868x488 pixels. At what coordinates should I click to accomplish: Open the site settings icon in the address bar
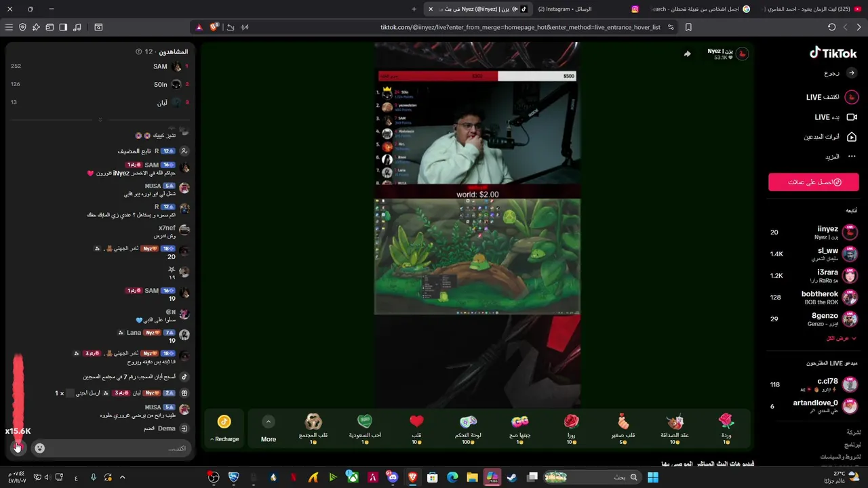[671, 27]
